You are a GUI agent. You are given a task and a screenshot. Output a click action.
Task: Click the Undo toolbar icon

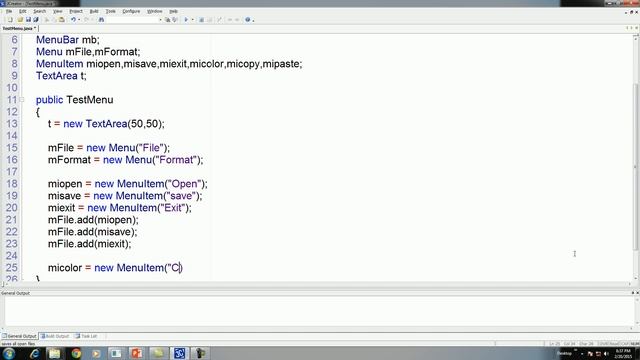tap(73, 20)
